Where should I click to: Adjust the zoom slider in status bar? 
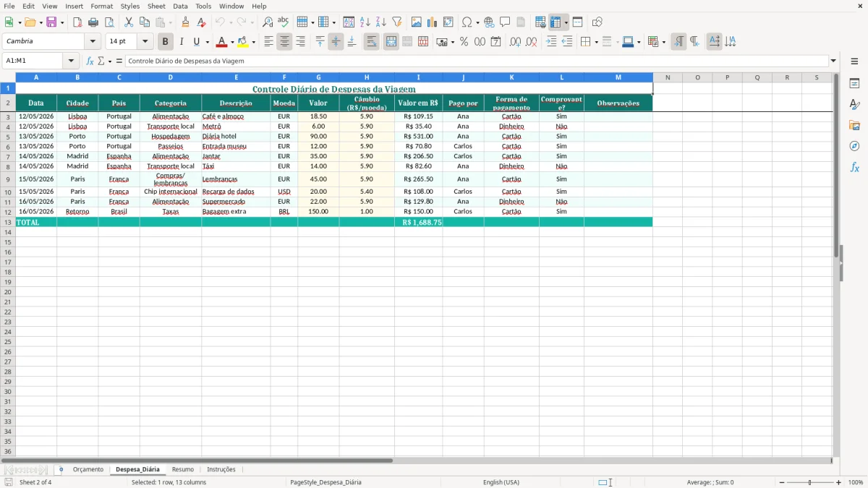(809, 482)
